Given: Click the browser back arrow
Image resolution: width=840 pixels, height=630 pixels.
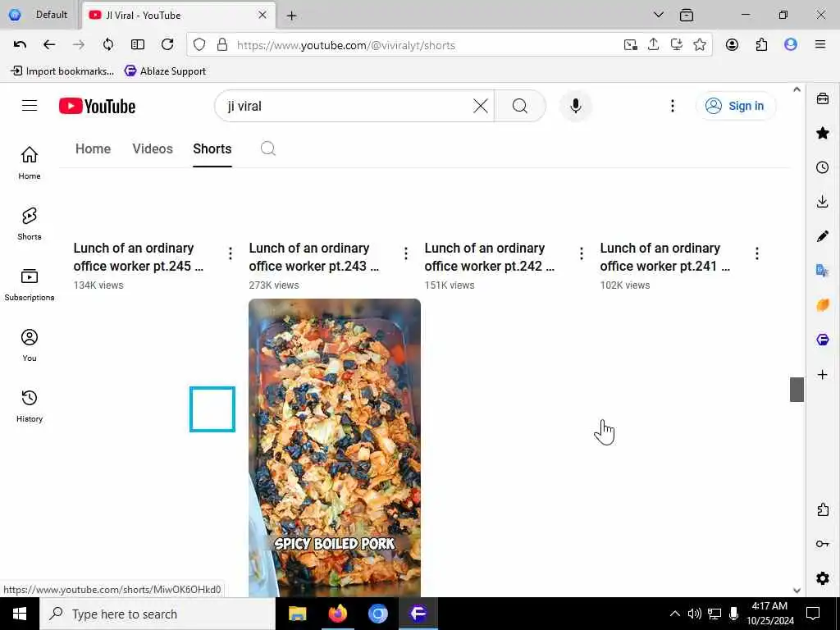Looking at the screenshot, I should [x=49, y=45].
